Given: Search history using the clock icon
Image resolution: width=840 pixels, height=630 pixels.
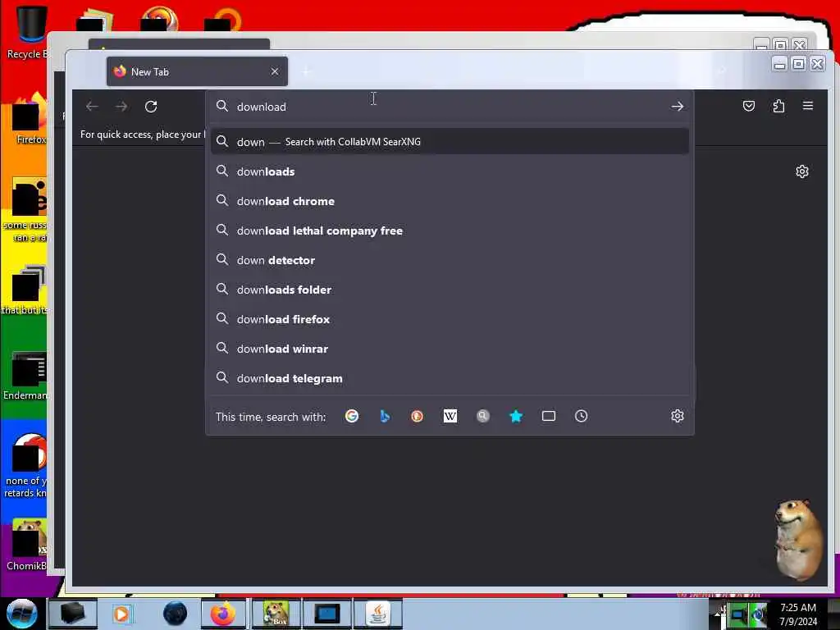Looking at the screenshot, I should 582,416.
